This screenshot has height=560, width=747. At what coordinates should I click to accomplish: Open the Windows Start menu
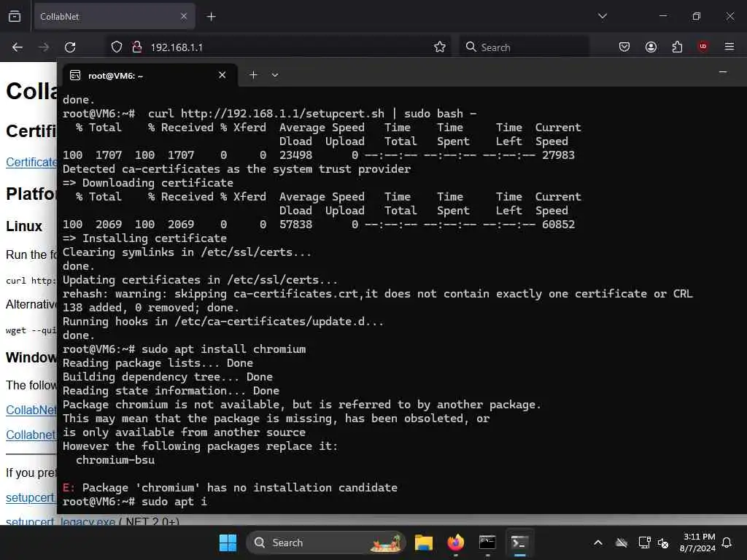coord(228,542)
